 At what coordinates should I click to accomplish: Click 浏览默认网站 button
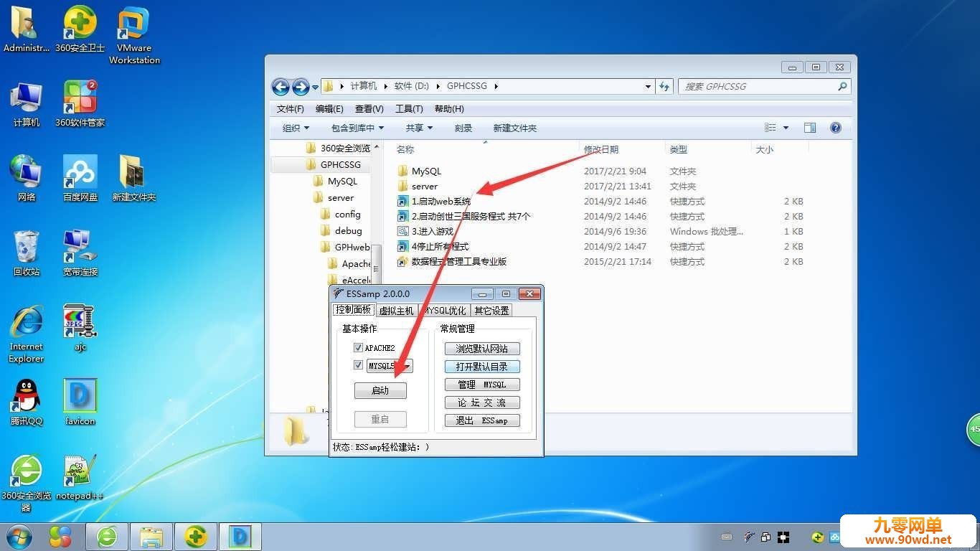tap(482, 349)
